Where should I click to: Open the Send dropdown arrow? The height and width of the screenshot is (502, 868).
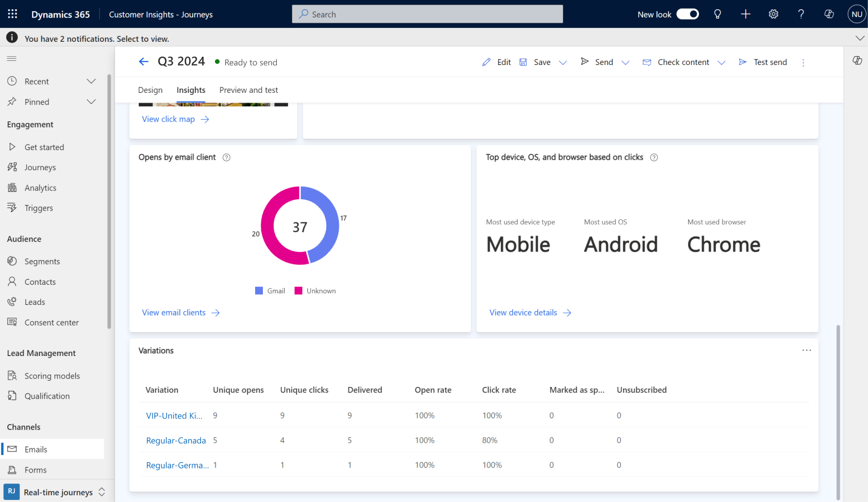[x=625, y=62]
